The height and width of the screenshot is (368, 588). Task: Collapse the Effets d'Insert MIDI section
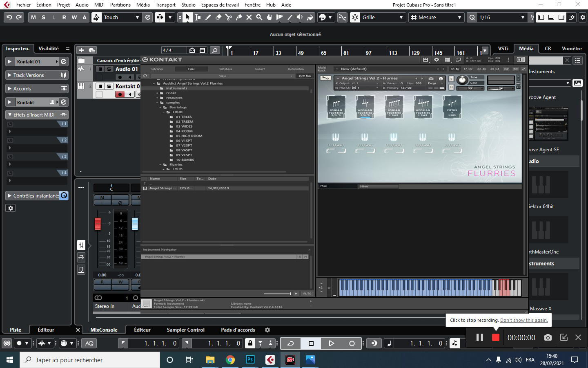10,115
